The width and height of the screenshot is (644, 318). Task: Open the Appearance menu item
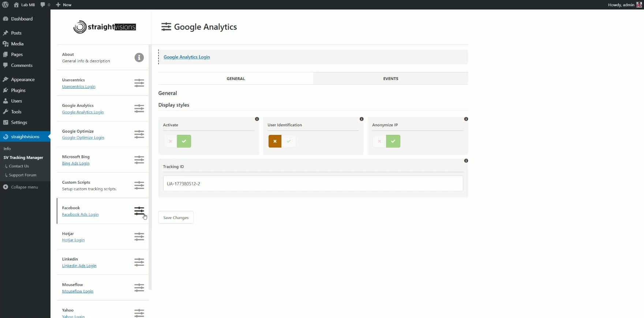tap(25, 79)
